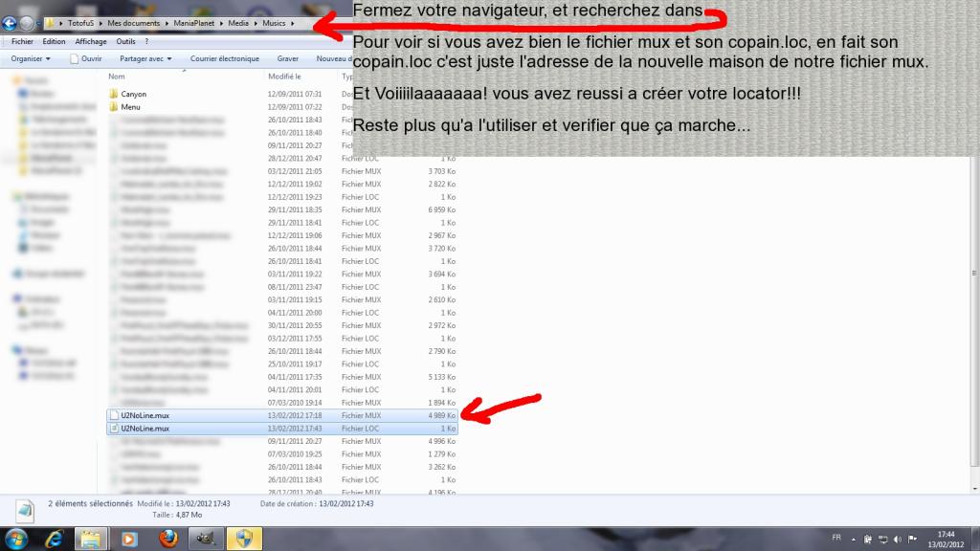The width and height of the screenshot is (980, 551).
Task: Click the FR language indicator
Action: click(836, 538)
